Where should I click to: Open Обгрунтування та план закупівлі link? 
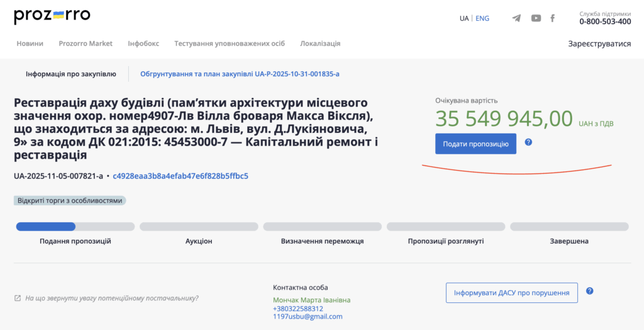(240, 74)
